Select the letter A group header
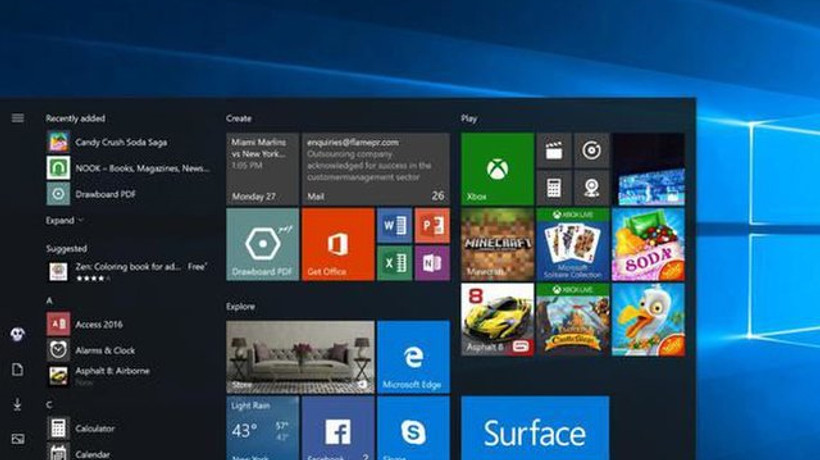 click(49, 301)
